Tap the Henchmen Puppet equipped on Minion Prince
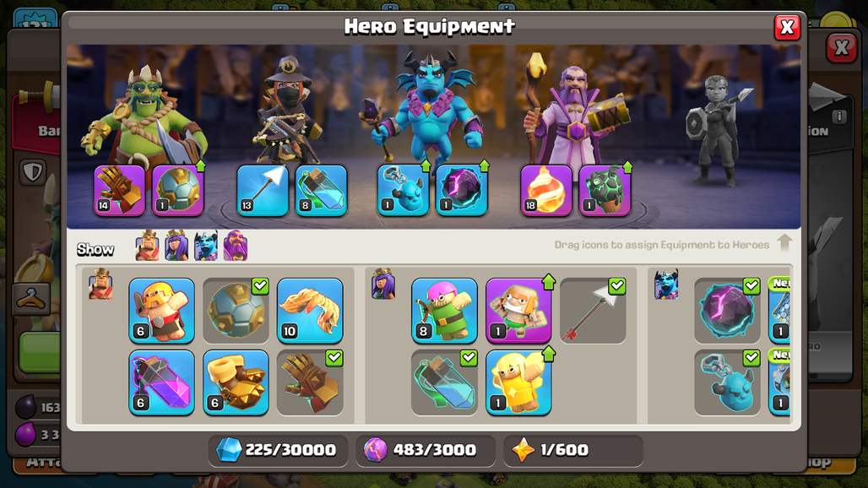Screen dimensions: 868x488 tap(403, 190)
